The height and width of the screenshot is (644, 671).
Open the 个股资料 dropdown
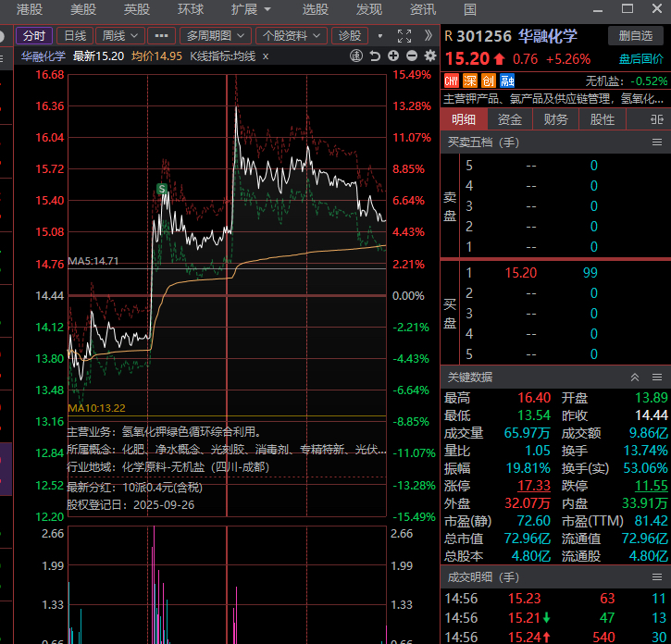click(x=292, y=36)
